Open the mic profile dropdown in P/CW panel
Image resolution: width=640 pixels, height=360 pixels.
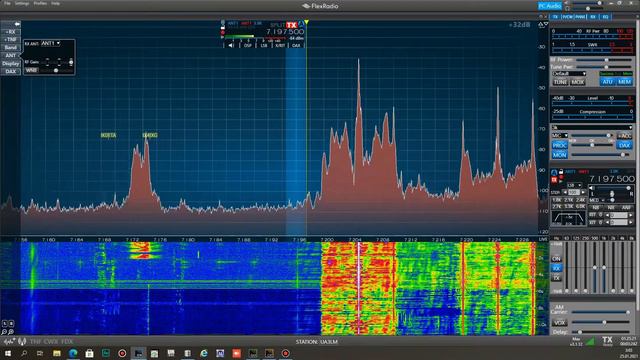(x=592, y=127)
